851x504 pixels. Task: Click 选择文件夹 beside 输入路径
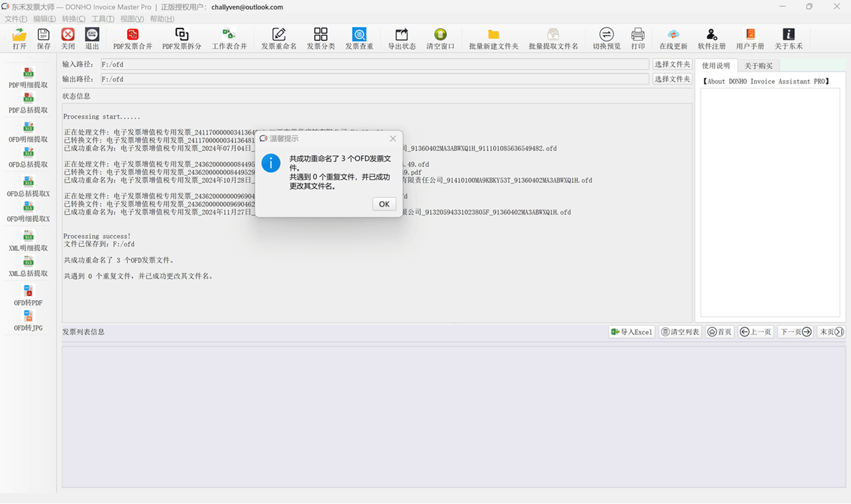point(672,64)
